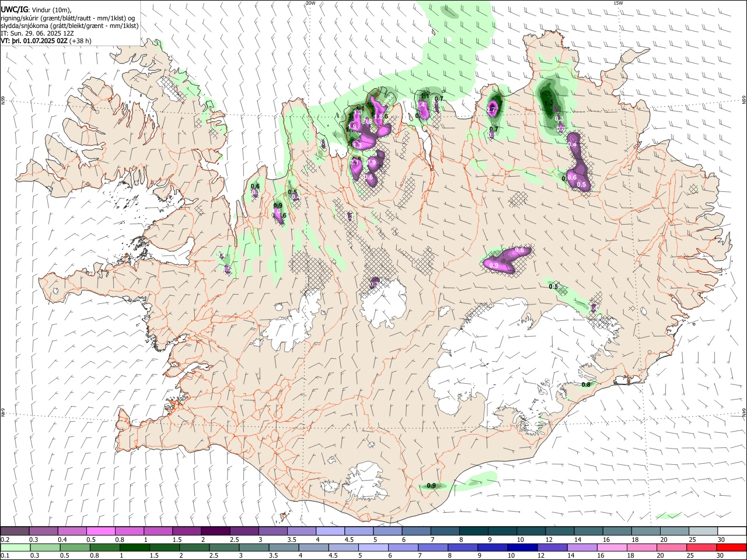The image size is (747, 560).
Task: Click the 25 label under lower legend
Action: click(690, 555)
